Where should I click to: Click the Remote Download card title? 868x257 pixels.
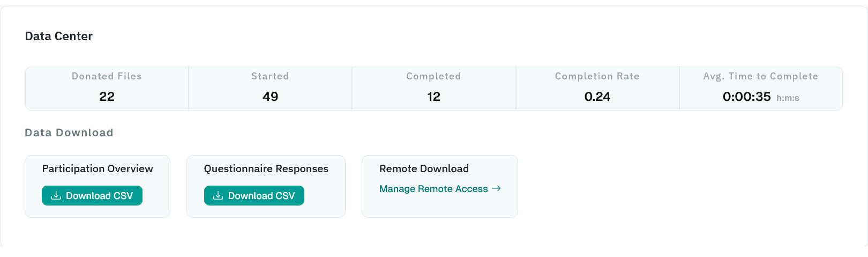coord(424,168)
